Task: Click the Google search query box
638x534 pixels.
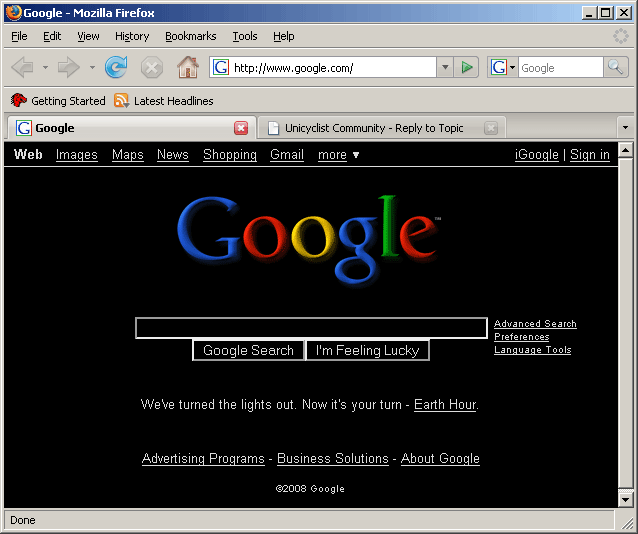Action: [x=311, y=328]
